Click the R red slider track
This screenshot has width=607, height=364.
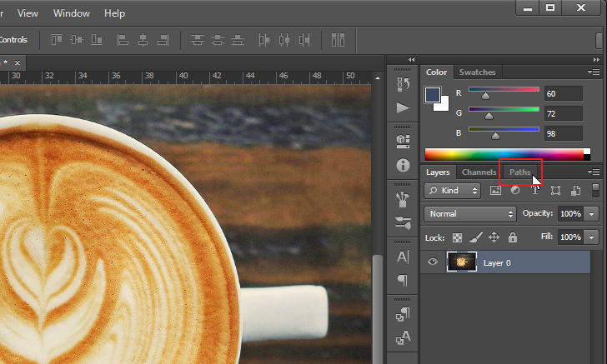[x=504, y=89]
